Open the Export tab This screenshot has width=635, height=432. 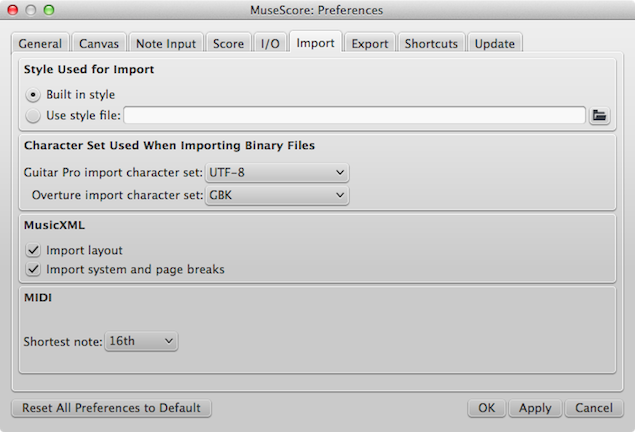click(369, 43)
